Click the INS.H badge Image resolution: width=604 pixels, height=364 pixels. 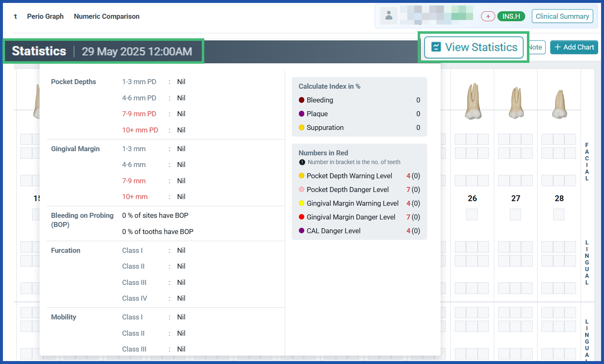click(x=511, y=16)
